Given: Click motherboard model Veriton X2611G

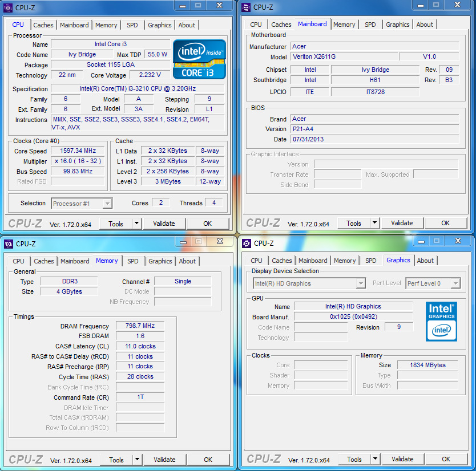Looking at the screenshot, I should click(344, 56).
